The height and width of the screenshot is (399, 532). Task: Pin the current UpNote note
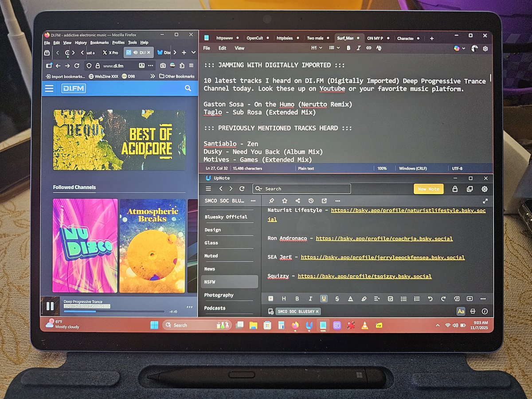tap(272, 201)
